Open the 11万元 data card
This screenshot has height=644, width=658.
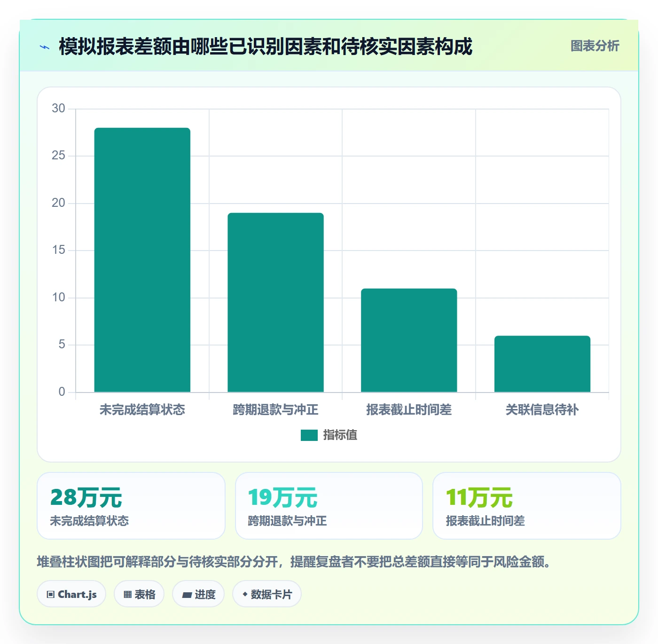click(527, 506)
